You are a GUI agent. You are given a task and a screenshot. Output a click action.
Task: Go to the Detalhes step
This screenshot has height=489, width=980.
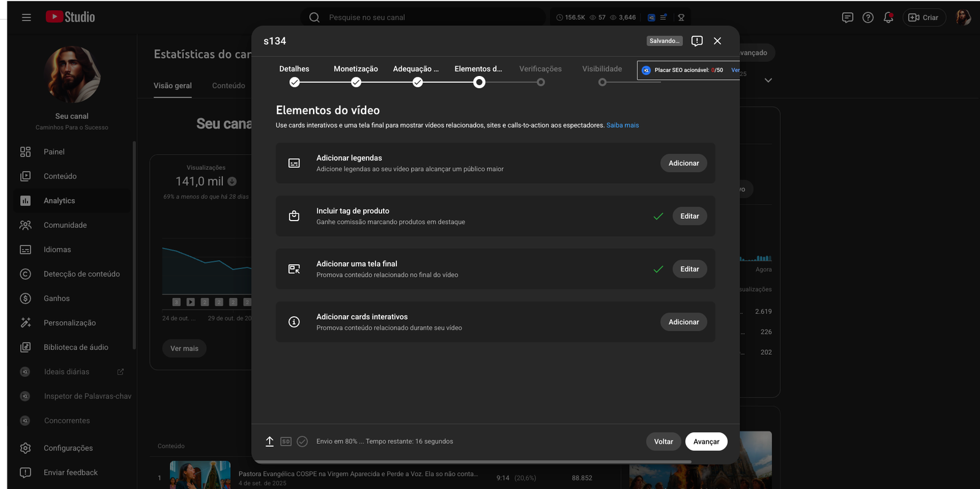pyautogui.click(x=295, y=76)
